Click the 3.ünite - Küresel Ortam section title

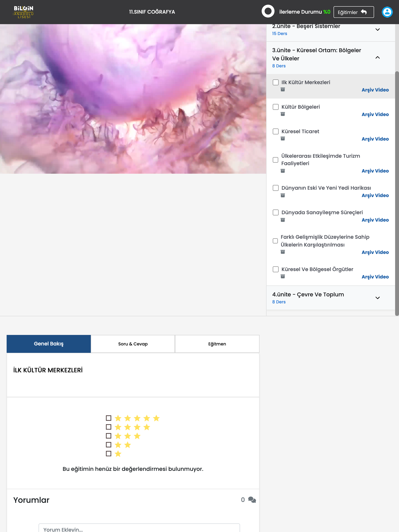[316, 54]
